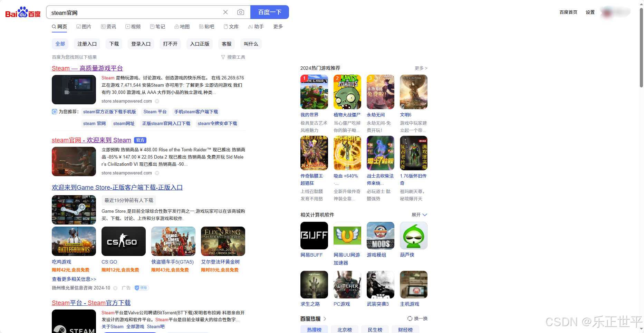
Task: Click the steam令牌安卓下载 suggestion
Action: tap(218, 123)
